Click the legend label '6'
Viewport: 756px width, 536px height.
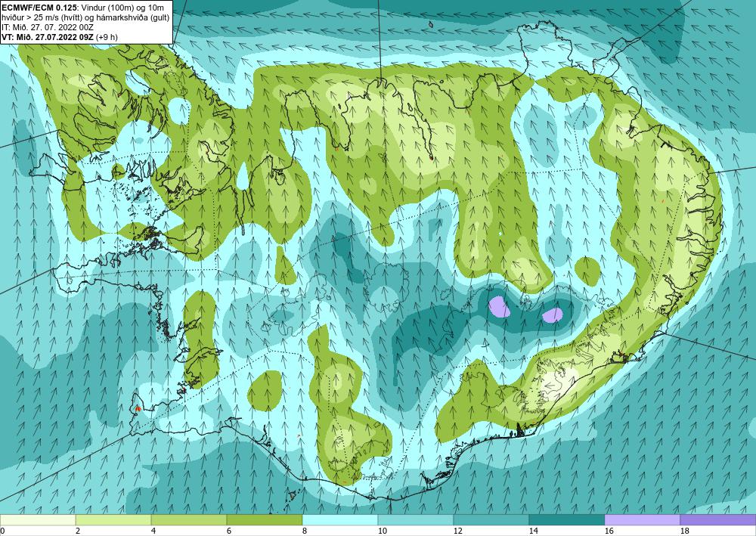tap(228, 531)
